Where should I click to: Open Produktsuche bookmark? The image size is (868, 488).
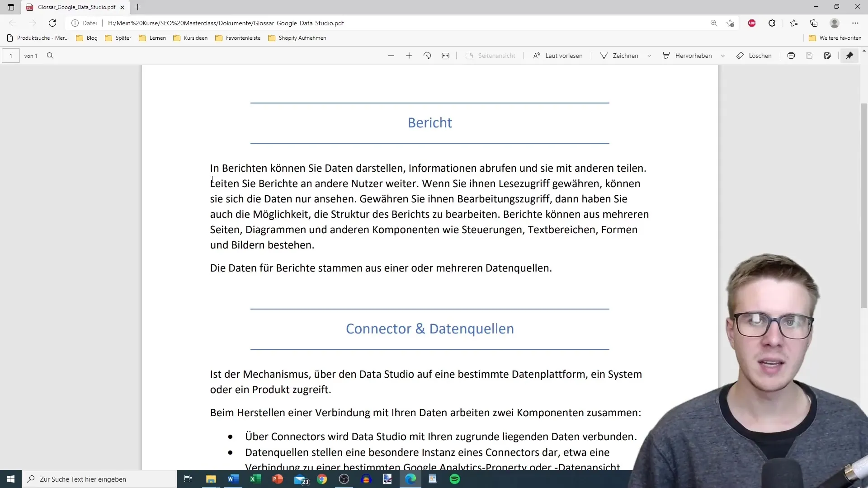[38, 38]
